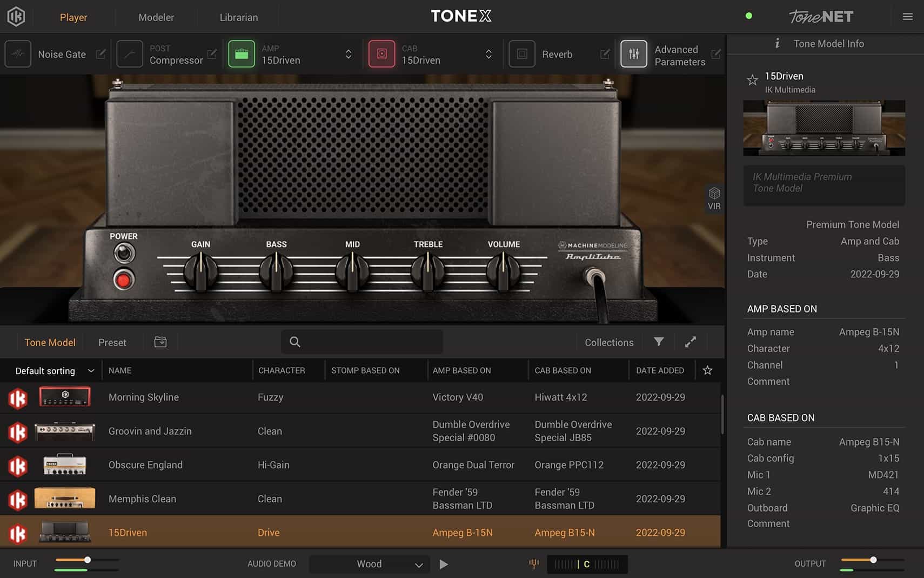
Task: Sort by STOMP BASED ON column
Action: [365, 370]
